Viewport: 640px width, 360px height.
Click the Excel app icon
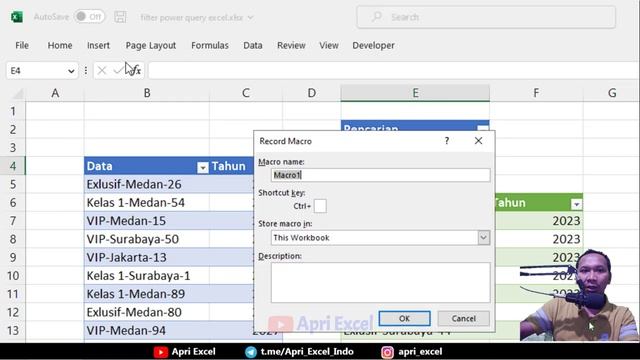point(17,17)
